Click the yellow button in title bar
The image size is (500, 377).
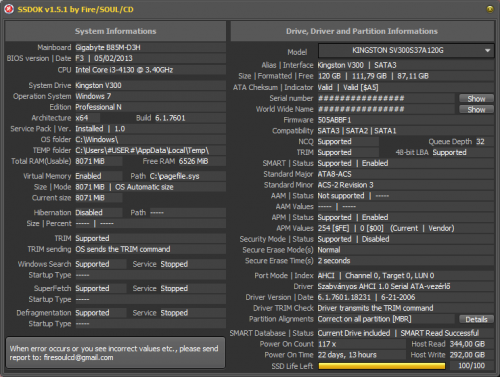490,9
